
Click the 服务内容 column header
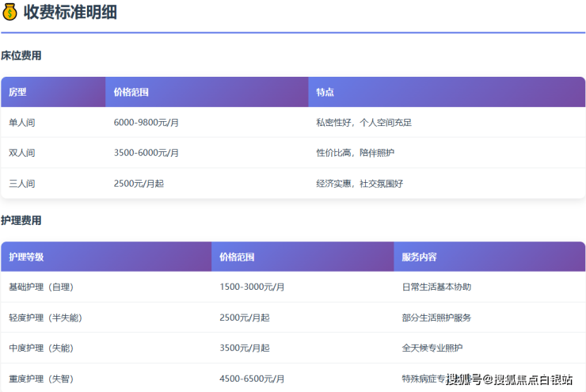click(x=419, y=257)
